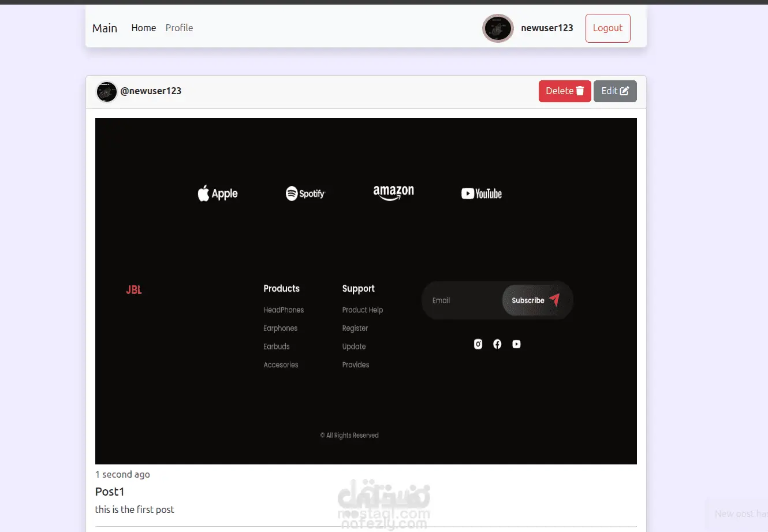Click the Earbuds item
768x532 pixels.
(x=277, y=347)
